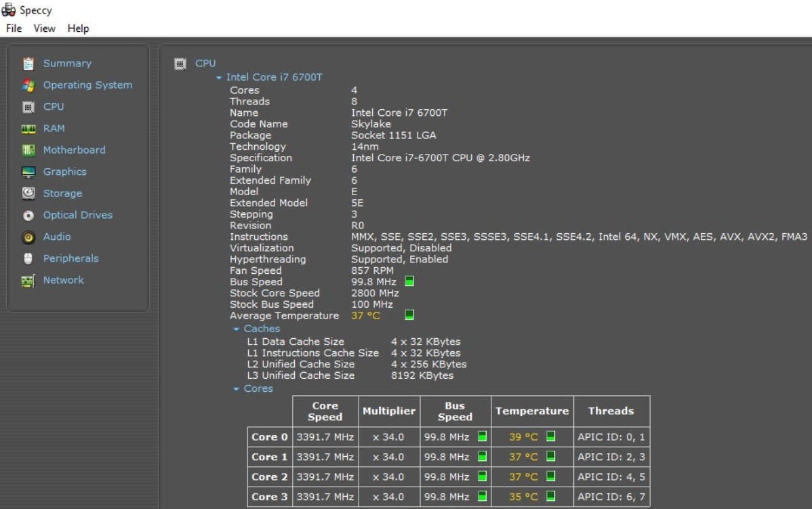
Task: Click the CPU chip icon in sidebar
Action: (x=28, y=107)
